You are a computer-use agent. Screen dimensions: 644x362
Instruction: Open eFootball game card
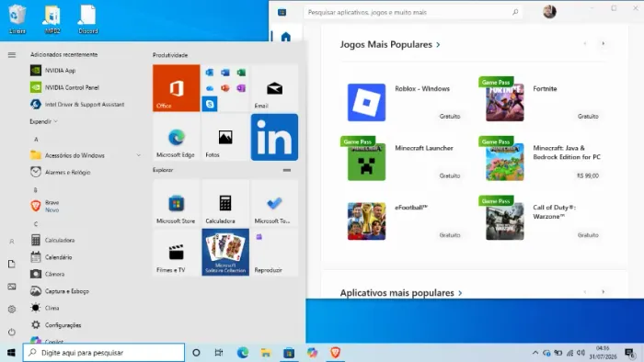[405, 221]
